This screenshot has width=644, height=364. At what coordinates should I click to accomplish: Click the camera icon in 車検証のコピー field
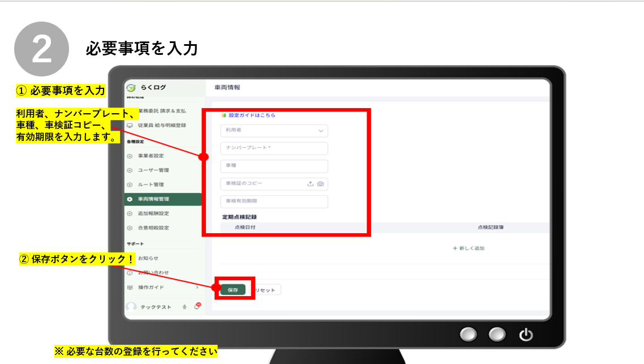[x=320, y=184]
